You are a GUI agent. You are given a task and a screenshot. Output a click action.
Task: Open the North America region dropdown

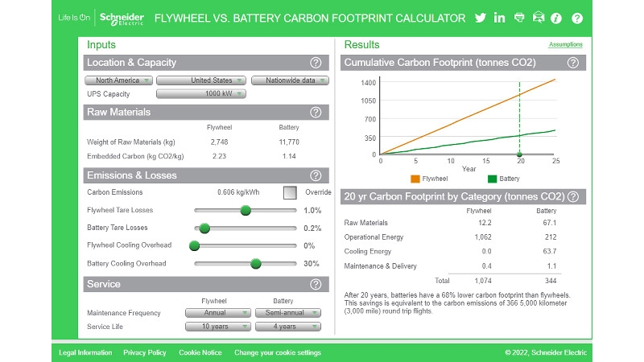tap(118, 80)
